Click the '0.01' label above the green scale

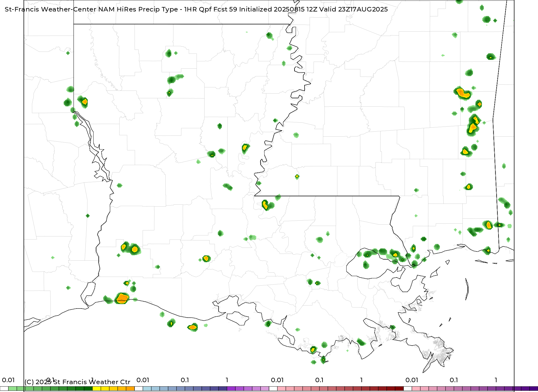(x=8, y=380)
